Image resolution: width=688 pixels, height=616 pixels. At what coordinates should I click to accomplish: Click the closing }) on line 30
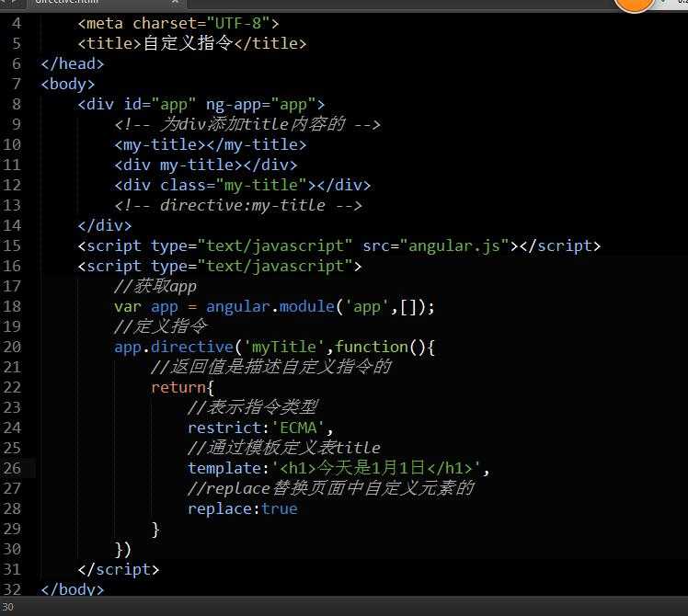(x=123, y=549)
